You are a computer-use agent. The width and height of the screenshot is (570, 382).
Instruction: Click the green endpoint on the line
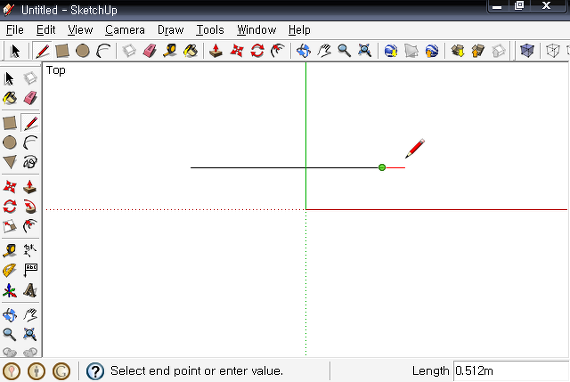pyautogui.click(x=382, y=168)
